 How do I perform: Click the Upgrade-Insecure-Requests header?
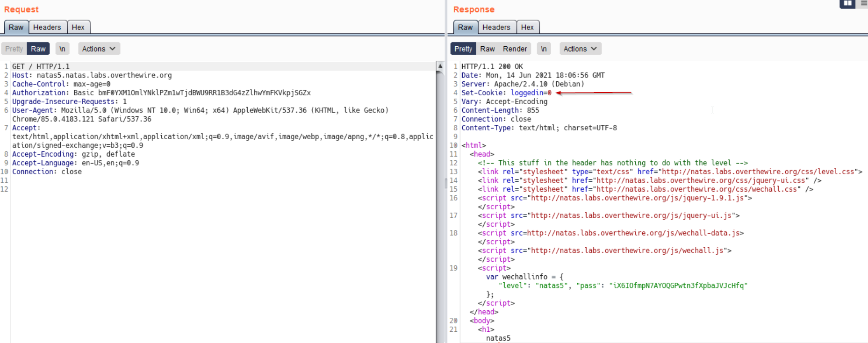tap(69, 101)
